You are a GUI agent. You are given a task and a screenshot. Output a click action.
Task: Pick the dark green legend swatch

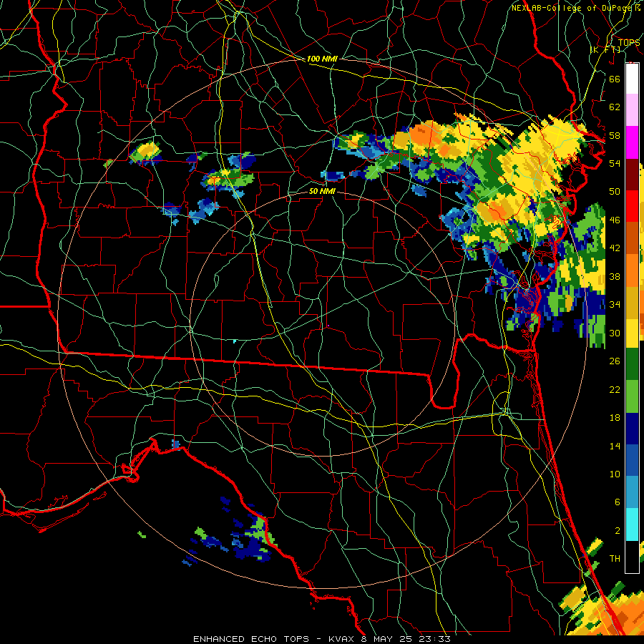[632, 364]
